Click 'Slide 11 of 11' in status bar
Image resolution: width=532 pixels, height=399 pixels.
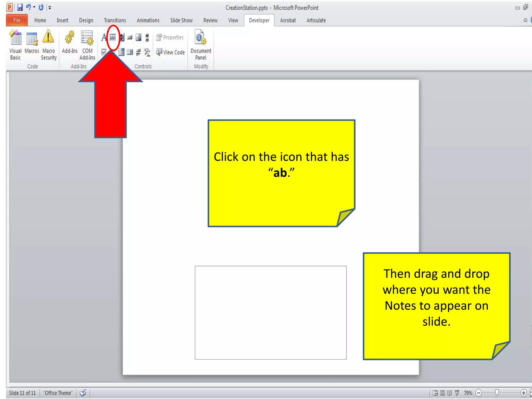click(22, 393)
